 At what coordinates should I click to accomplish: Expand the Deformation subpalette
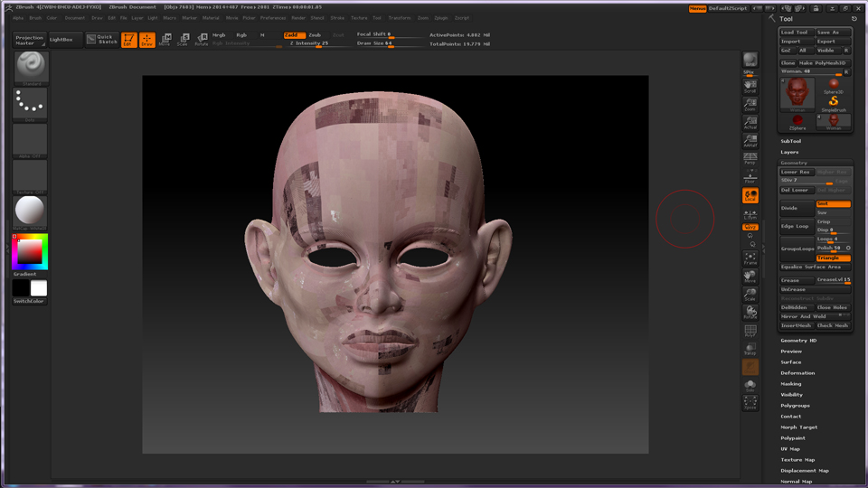pos(797,372)
